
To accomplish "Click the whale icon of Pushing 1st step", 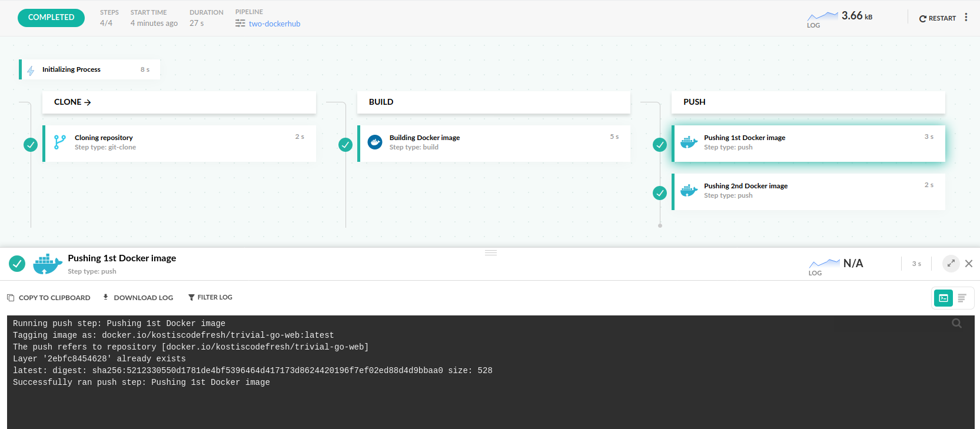I will [x=689, y=142].
